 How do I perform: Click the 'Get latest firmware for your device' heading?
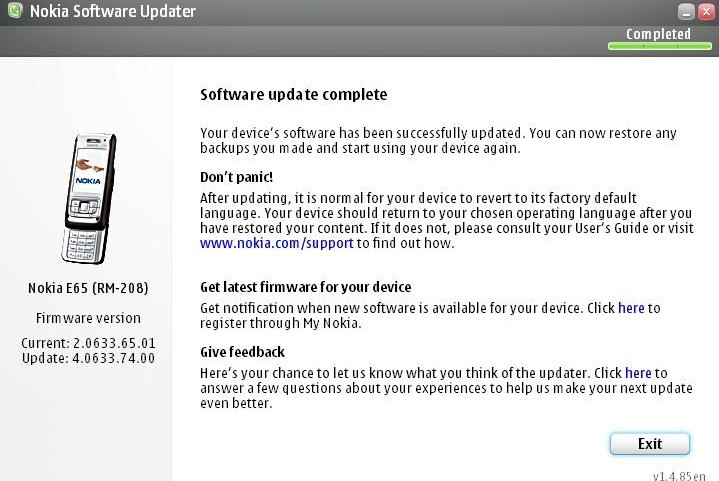point(305,287)
